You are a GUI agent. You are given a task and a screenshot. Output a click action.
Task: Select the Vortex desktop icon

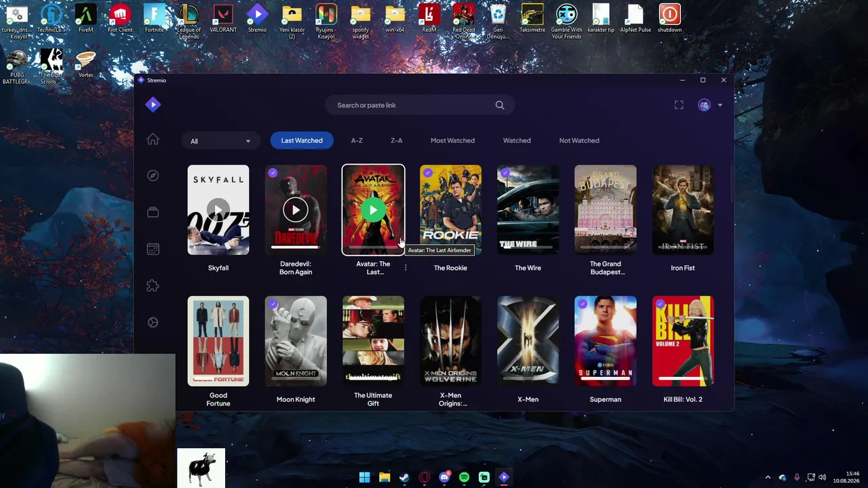(85, 64)
